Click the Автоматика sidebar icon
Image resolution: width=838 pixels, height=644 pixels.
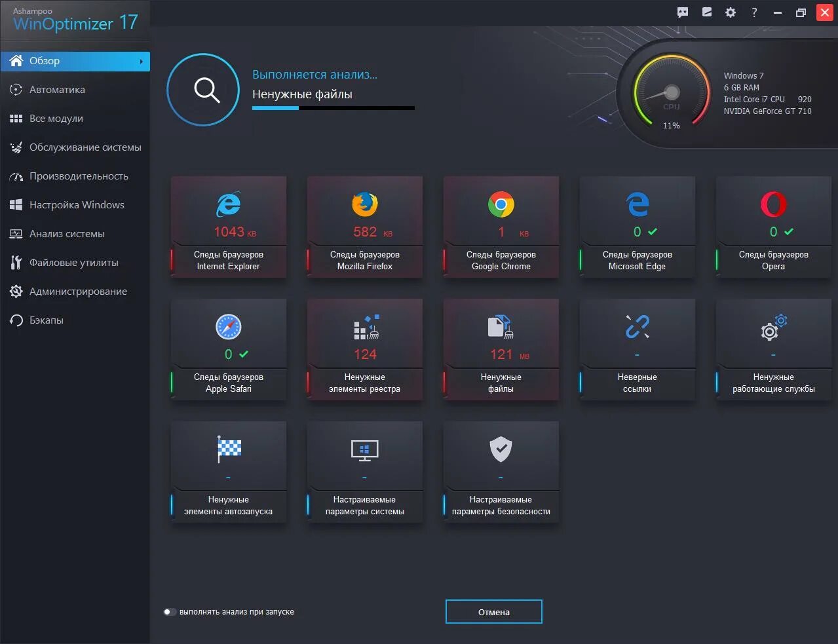(x=16, y=90)
